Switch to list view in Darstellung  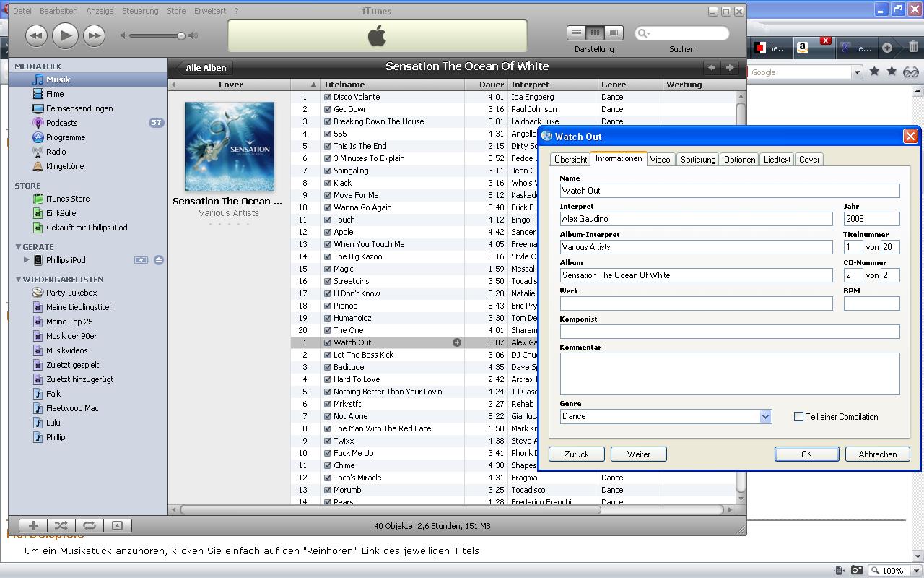(576, 33)
